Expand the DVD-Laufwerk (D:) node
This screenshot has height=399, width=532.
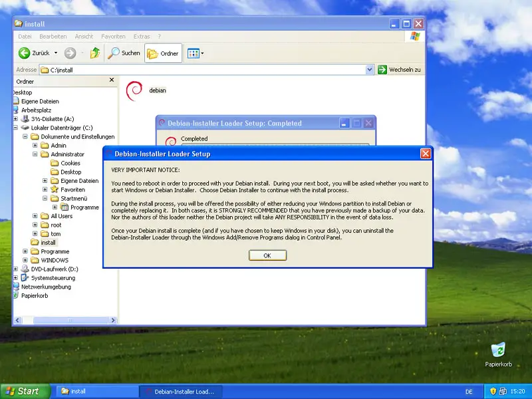click(15, 269)
